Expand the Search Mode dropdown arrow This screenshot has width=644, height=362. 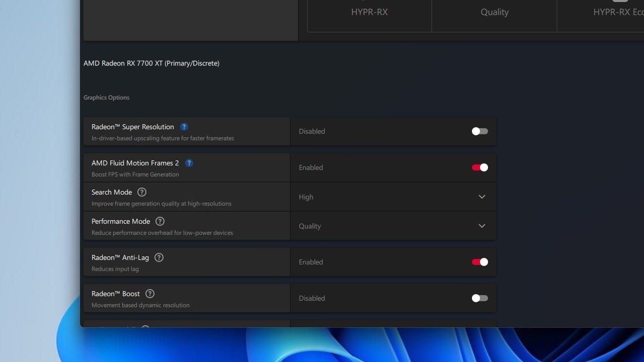pyautogui.click(x=481, y=197)
